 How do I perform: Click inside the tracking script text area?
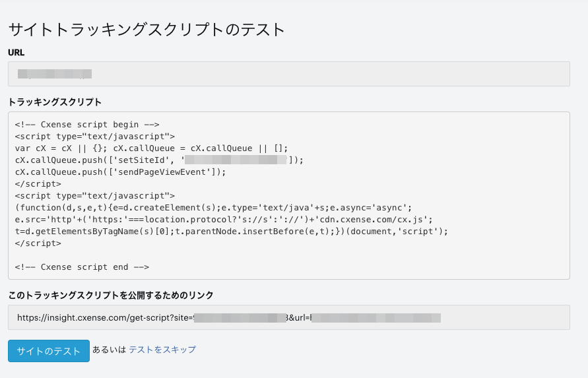289,195
